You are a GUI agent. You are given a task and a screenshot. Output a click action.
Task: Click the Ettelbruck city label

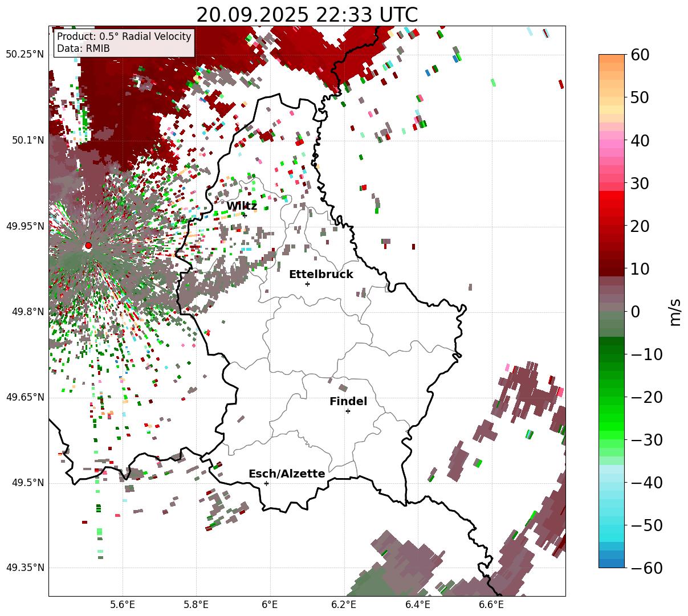[321, 274]
